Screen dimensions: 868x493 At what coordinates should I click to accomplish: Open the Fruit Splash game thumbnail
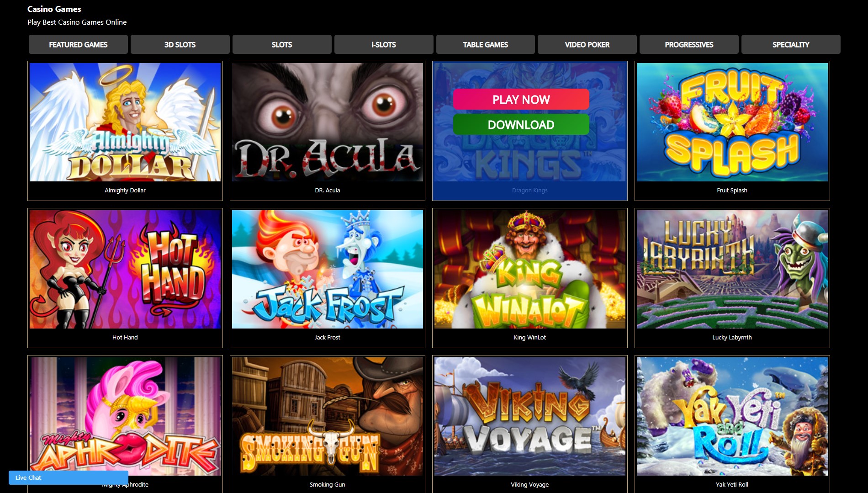coord(732,122)
